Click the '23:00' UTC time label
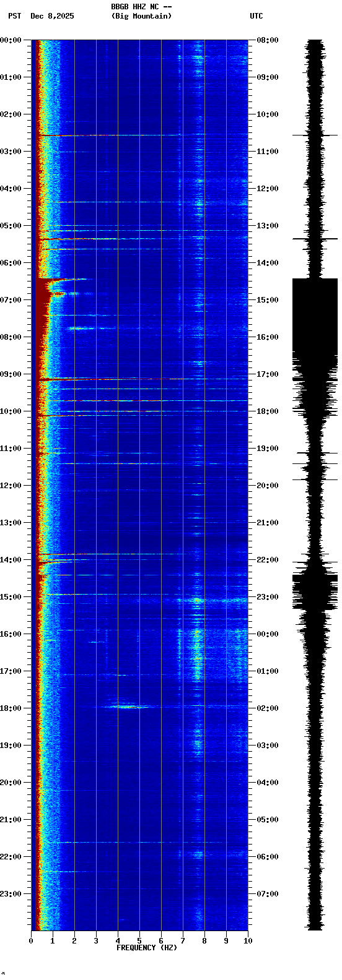The height and width of the screenshot is (980, 342). (x=268, y=597)
